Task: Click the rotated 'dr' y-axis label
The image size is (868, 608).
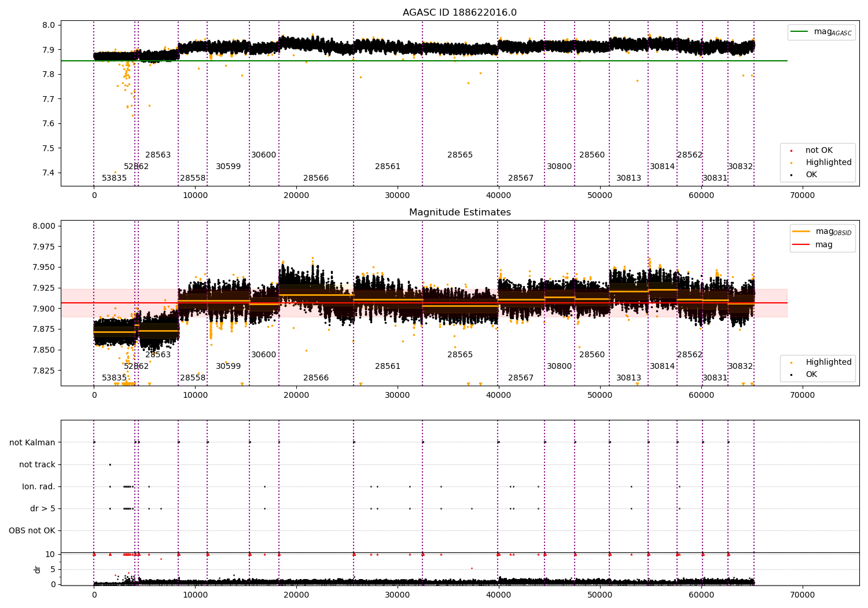Action: 38,569
